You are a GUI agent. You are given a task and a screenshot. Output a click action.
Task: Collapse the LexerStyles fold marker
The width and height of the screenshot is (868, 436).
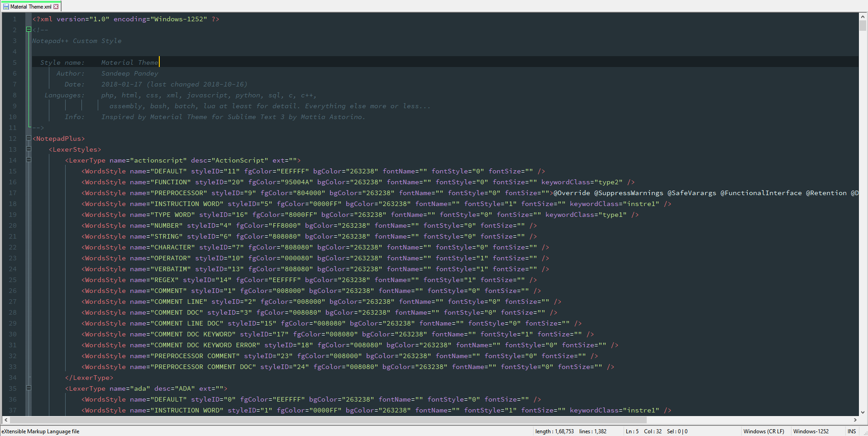tap(28, 149)
